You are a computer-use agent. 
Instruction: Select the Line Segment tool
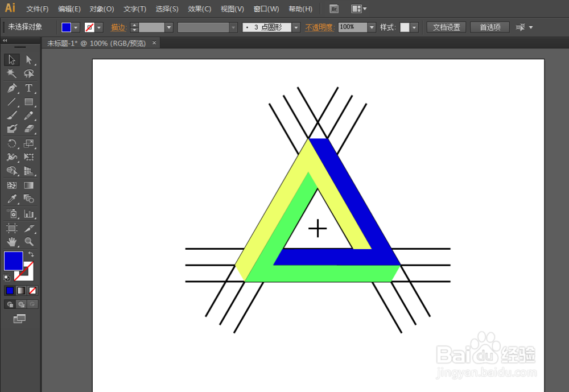[11, 102]
